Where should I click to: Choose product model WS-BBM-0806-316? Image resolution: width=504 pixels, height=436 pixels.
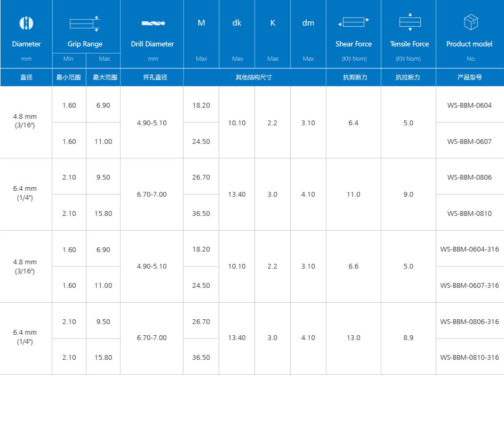click(x=469, y=321)
